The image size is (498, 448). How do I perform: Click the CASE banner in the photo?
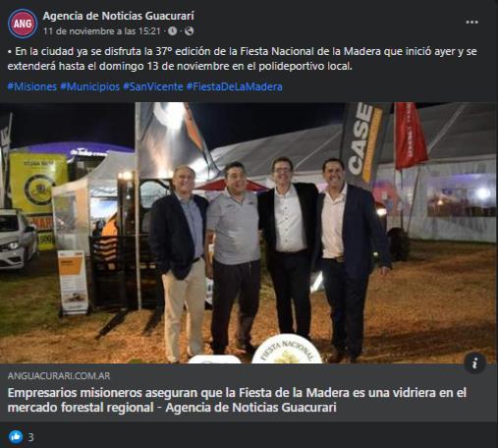coord(362,142)
